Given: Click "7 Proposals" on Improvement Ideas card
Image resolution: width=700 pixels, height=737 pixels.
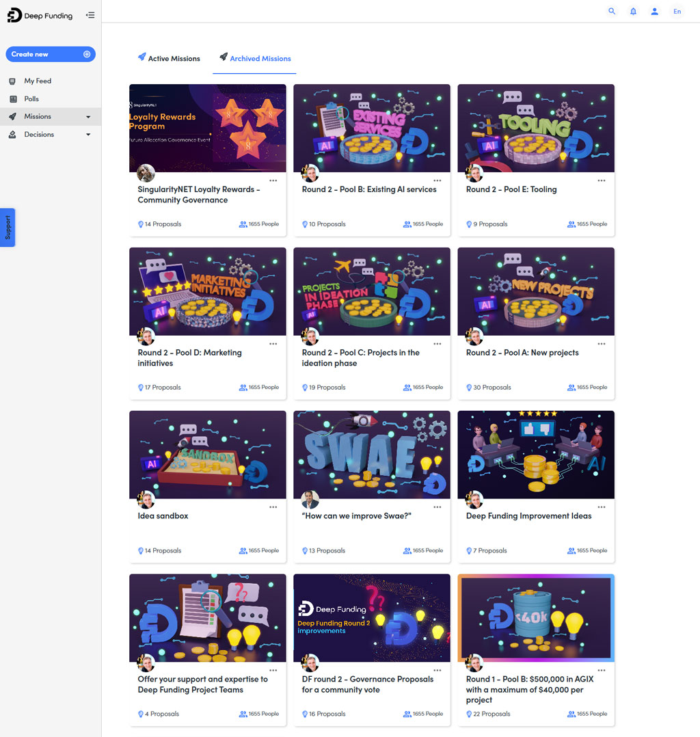Looking at the screenshot, I should (x=490, y=550).
